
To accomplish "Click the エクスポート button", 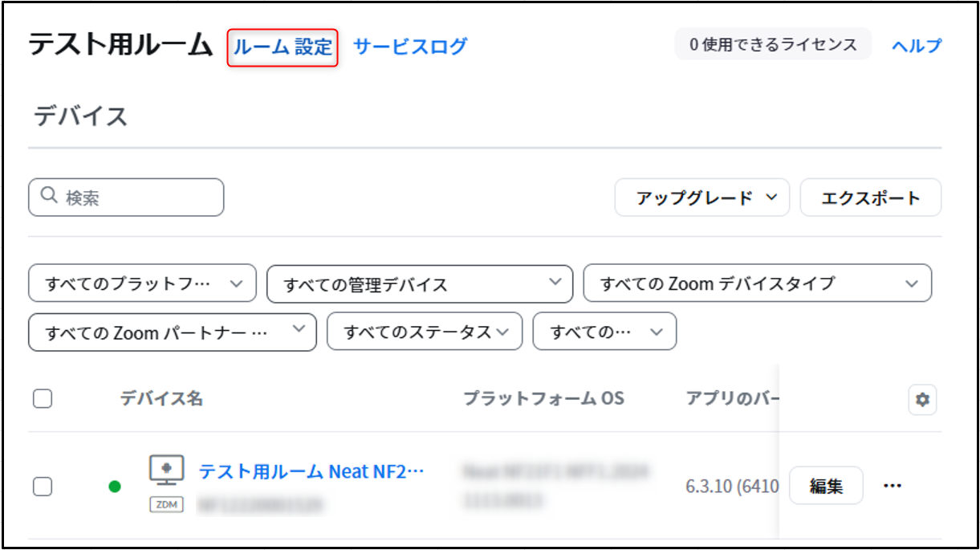I will click(x=871, y=198).
